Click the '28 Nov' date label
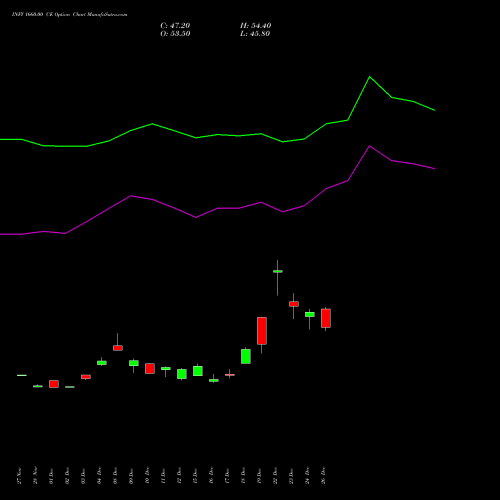Image resolution: width=500 pixels, height=500 pixels. 35,476
